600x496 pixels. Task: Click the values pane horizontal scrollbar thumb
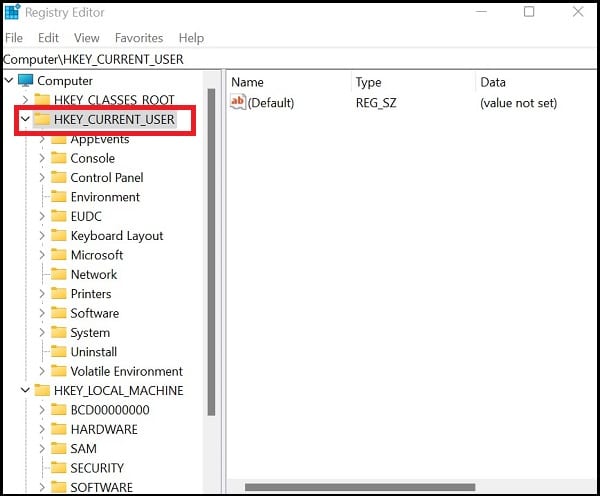pyautogui.click(x=360, y=487)
